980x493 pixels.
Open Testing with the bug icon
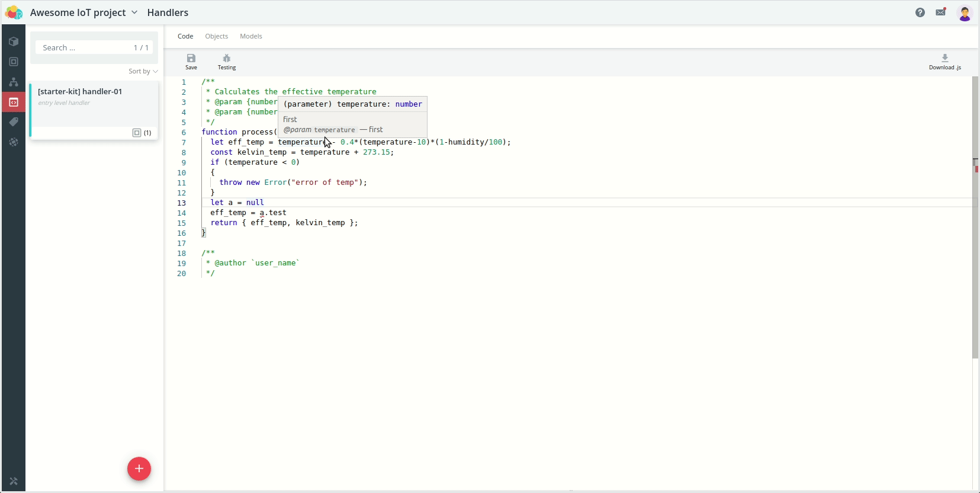[227, 62]
